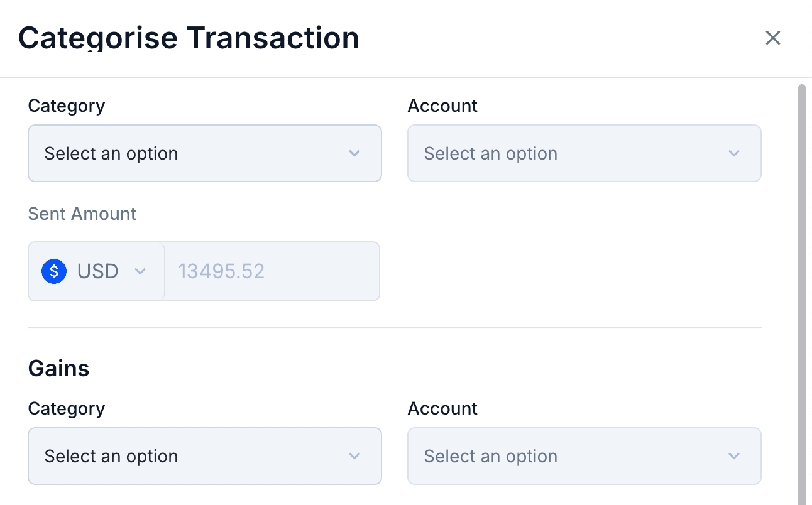Click the Sent Amount field showing 13495.52
The width and height of the screenshot is (812, 505).
pyautogui.click(x=270, y=271)
